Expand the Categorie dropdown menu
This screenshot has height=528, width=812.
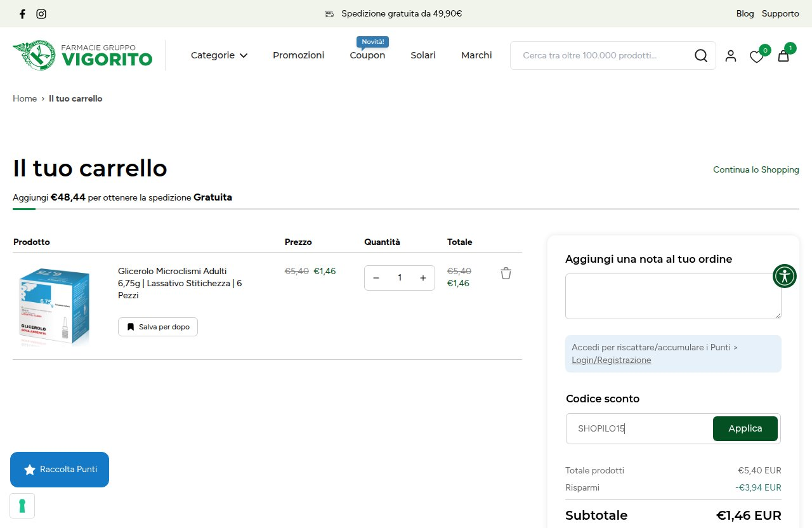[219, 55]
